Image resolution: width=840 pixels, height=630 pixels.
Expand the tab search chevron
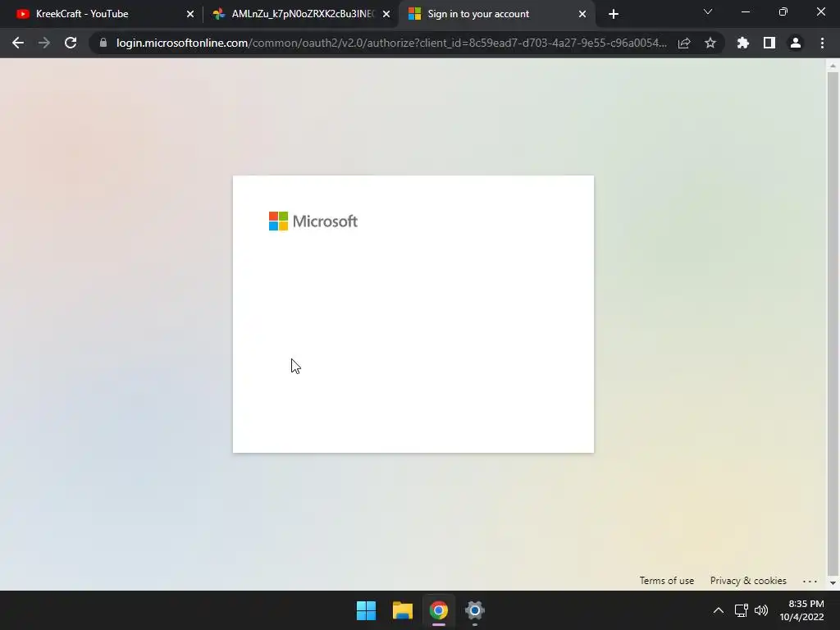[708, 11]
